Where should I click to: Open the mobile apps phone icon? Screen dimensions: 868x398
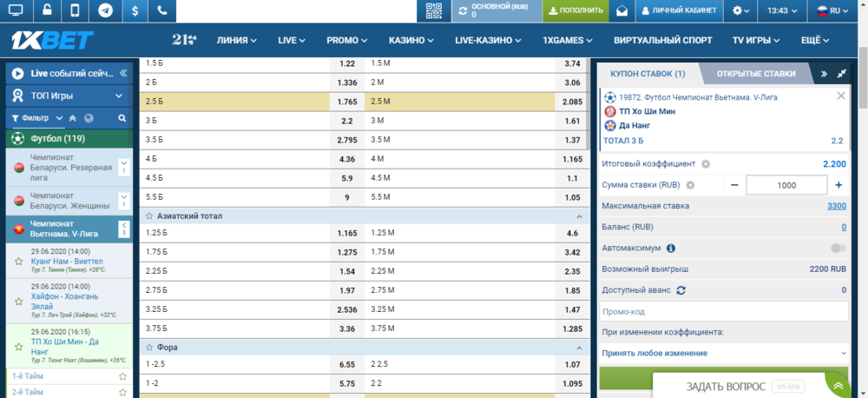coord(76,10)
